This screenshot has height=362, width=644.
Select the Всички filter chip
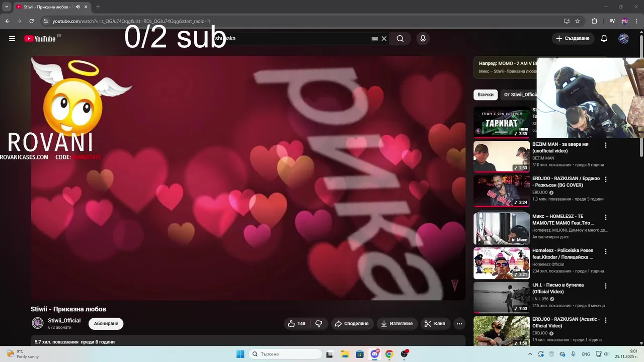[486, 95]
